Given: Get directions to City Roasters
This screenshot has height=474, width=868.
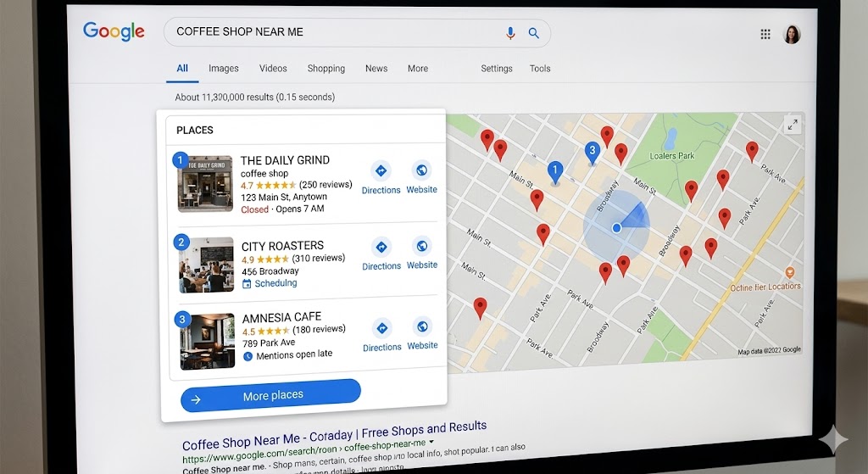Looking at the screenshot, I should 381,254.
